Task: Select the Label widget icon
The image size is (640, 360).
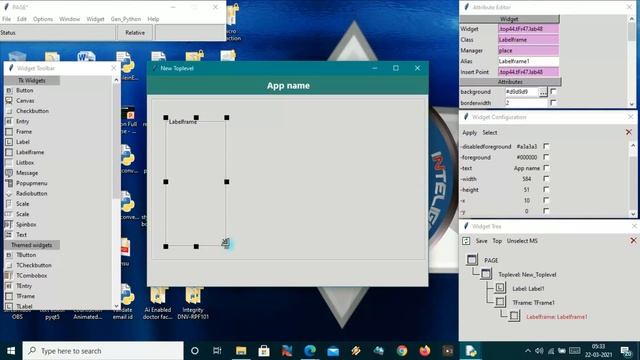Action: pyautogui.click(x=9, y=142)
